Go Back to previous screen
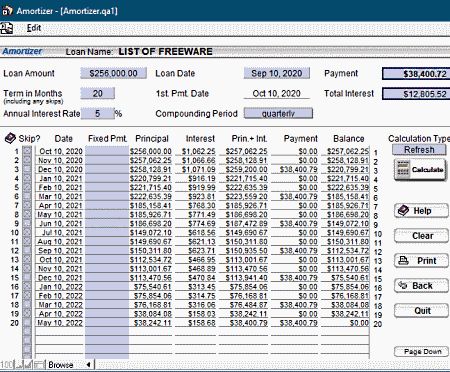 click(421, 286)
